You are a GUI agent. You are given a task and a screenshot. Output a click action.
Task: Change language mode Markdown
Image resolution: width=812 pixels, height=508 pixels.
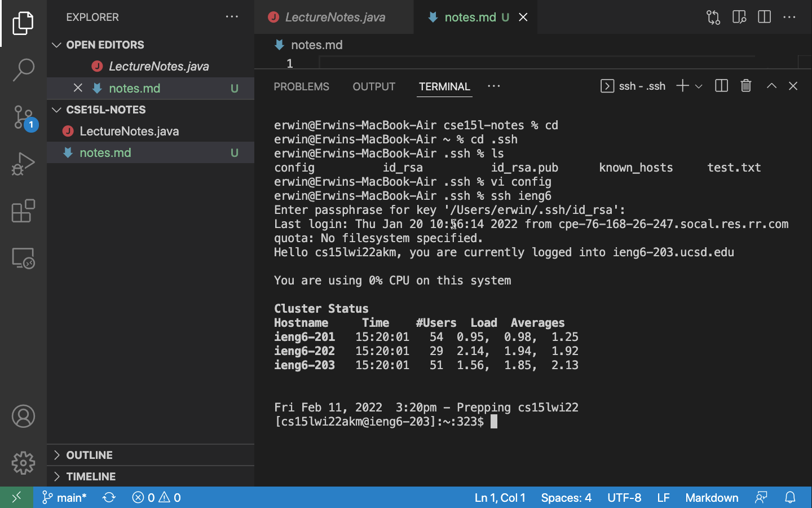[x=712, y=497]
